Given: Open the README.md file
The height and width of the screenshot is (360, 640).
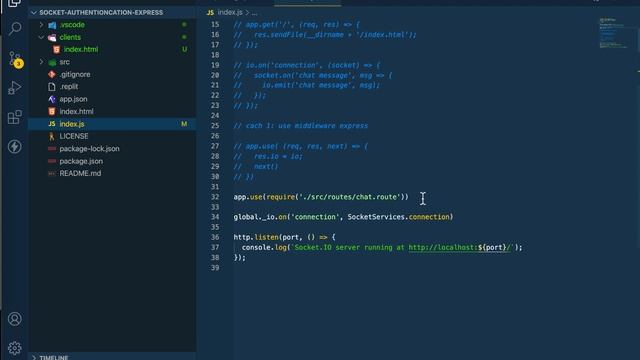Looking at the screenshot, I should pos(80,173).
